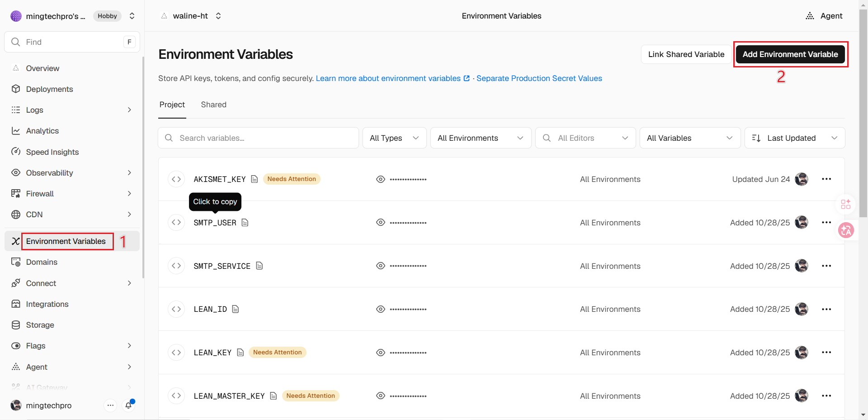Expand the team switcher next to Hobby

coord(132,16)
